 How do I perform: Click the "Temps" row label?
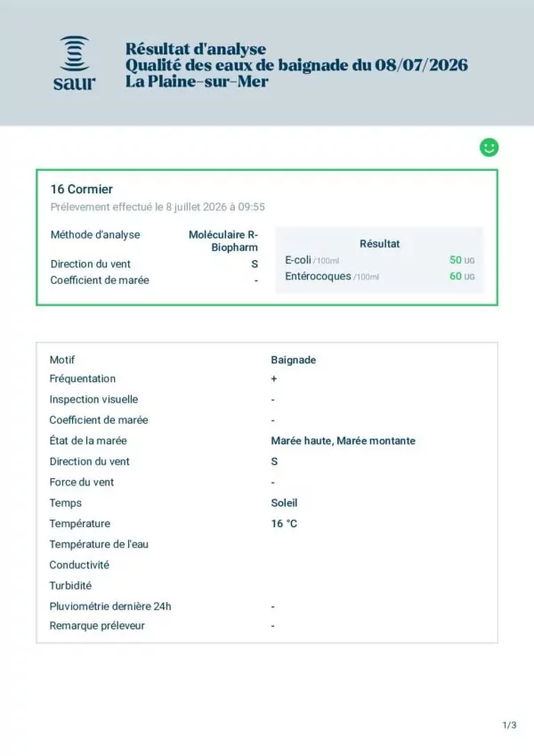[x=66, y=503]
